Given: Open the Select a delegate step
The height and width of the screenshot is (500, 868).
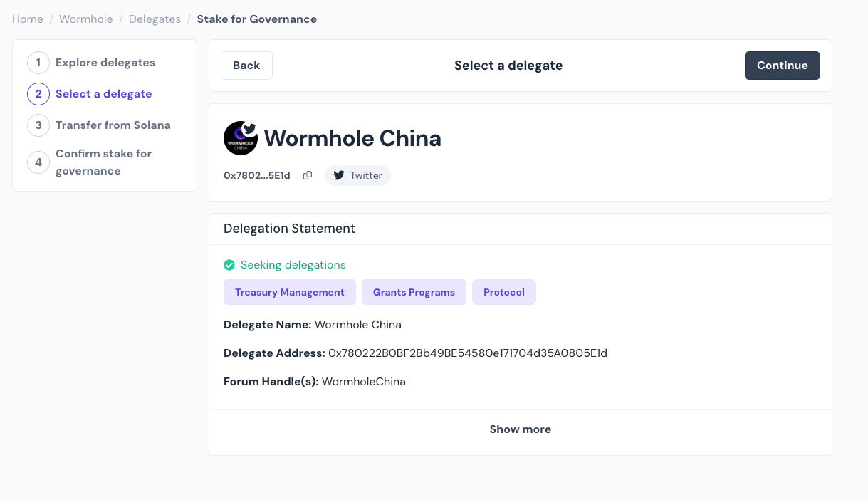Looking at the screenshot, I should click(104, 94).
